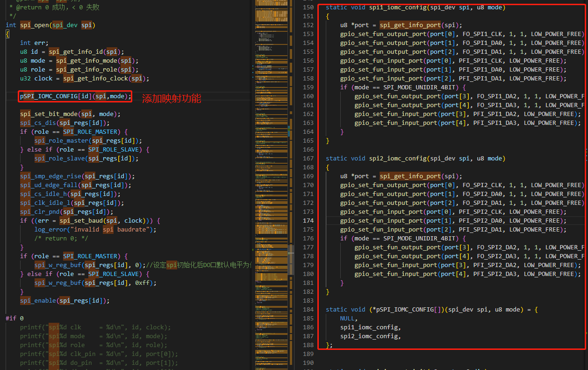Screen dimensions: 588x370
Task: Click the spi_open function declaration line
Action: coord(50,25)
